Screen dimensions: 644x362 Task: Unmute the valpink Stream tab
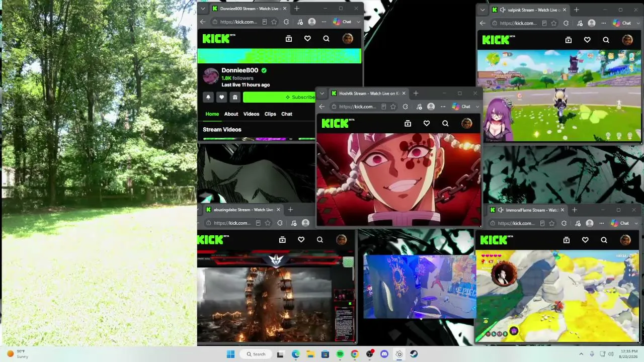coord(502,10)
